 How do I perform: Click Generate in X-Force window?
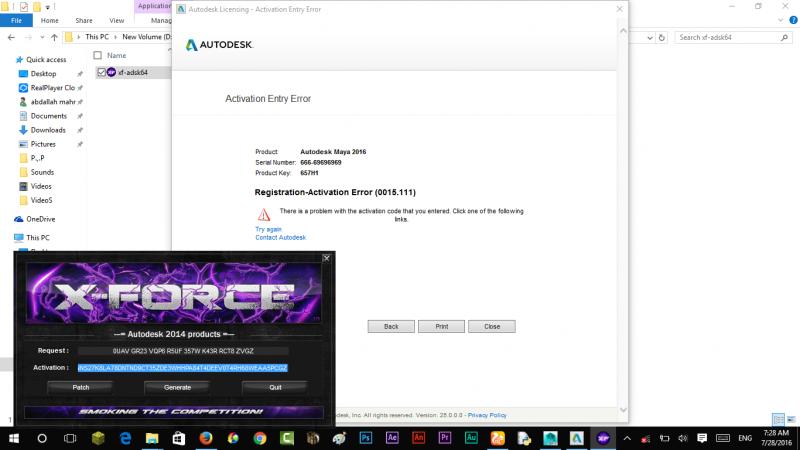[177, 388]
